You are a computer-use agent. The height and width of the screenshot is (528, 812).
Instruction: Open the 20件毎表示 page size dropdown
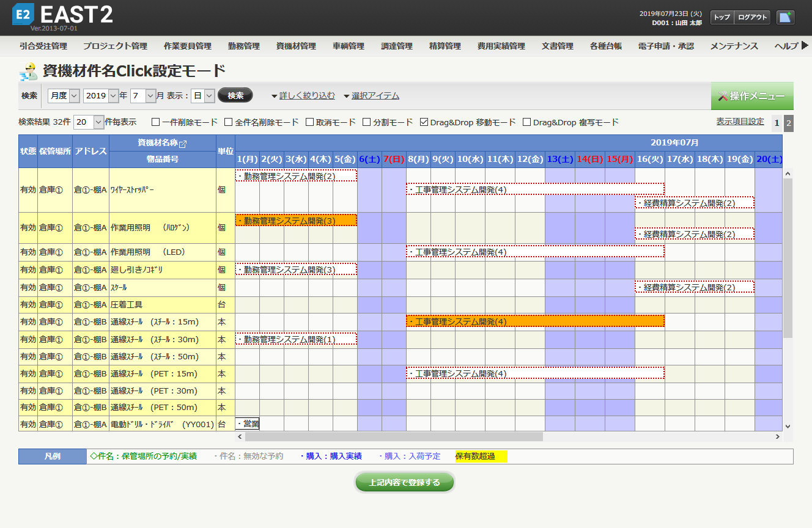pyautogui.click(x=89, y=122)
